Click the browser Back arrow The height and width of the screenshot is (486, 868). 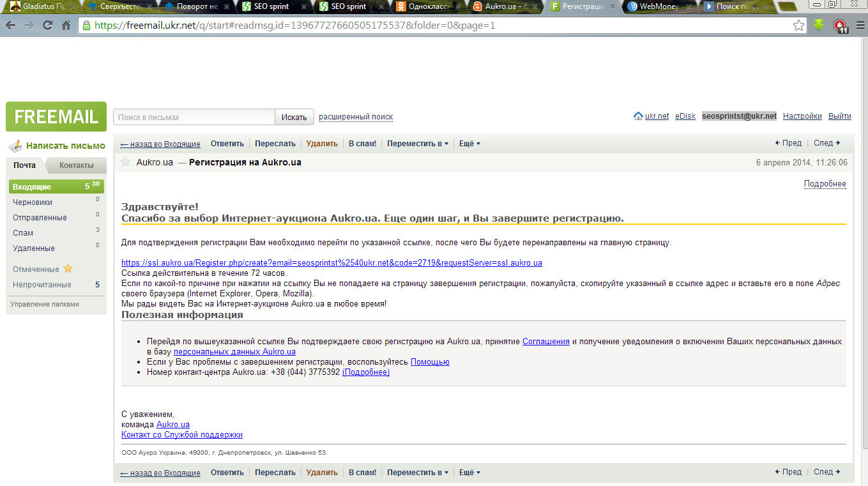click(x=11, y=26)
